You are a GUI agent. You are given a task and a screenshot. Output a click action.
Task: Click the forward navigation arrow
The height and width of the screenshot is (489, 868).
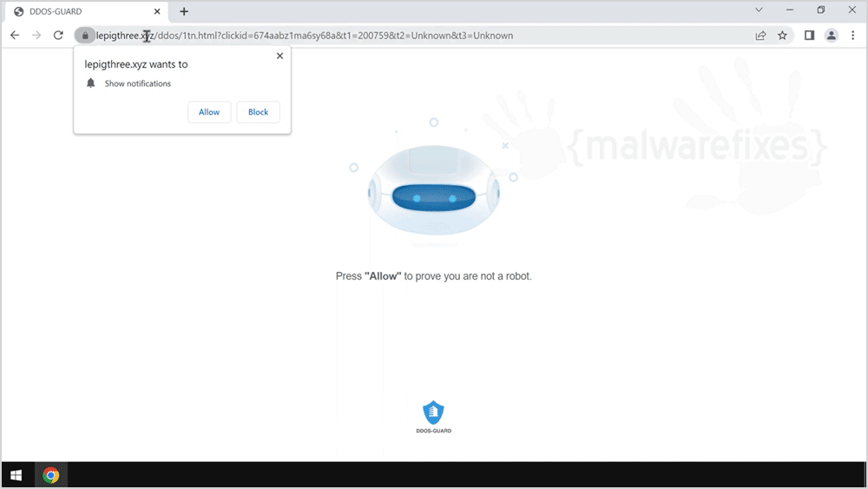point(36,36)
